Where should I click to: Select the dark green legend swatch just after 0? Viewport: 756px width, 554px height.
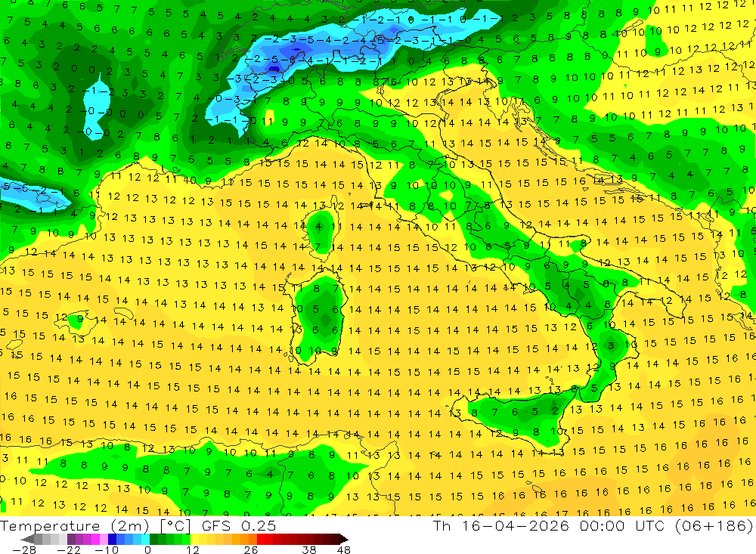tap(153, 539)
